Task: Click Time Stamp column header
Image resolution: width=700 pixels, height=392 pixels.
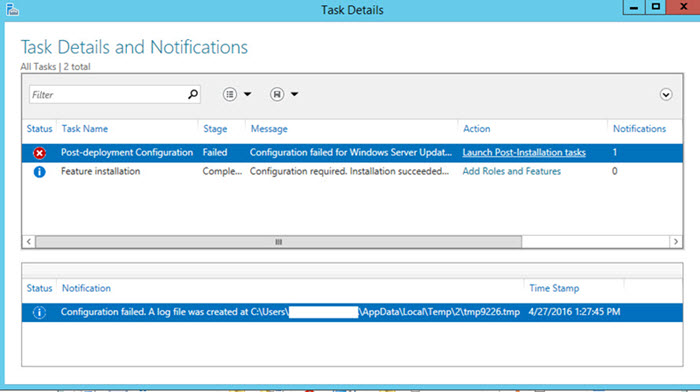Action: coord(554,288)
